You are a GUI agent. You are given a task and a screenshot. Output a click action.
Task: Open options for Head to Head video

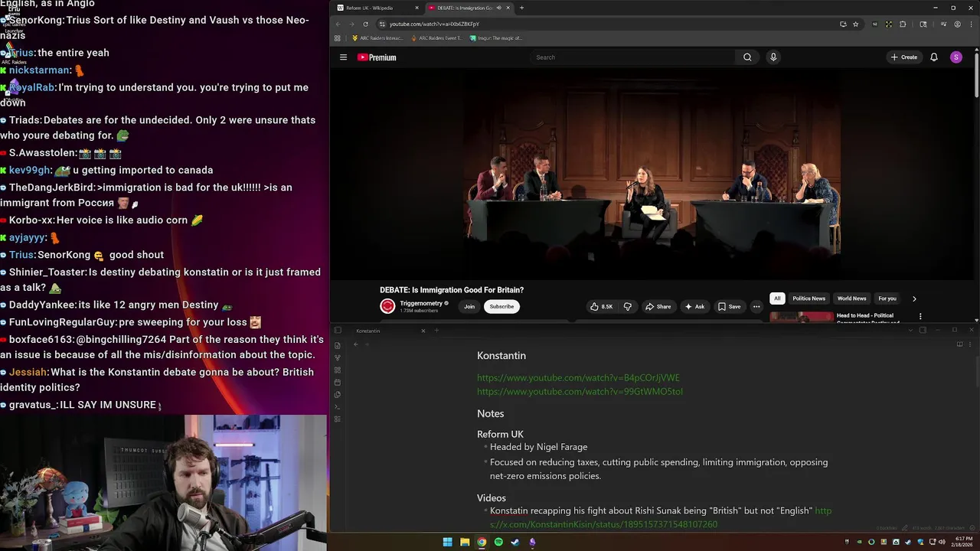pos(920,316)
